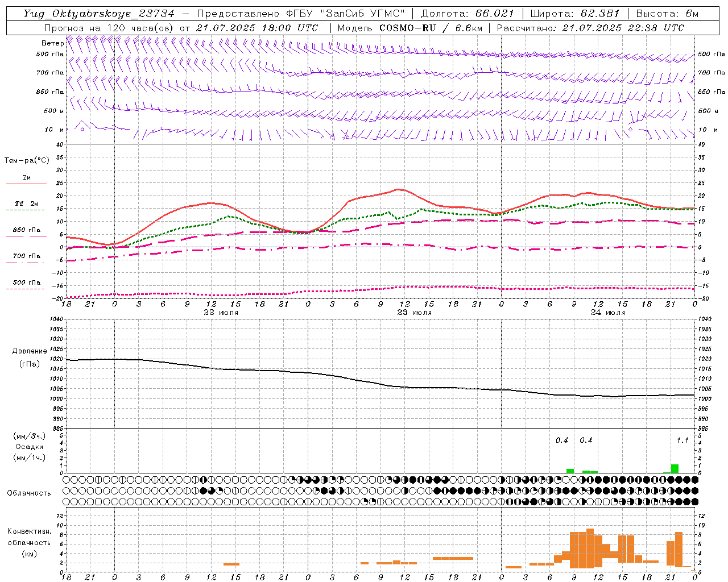Click the (км) unit under convective cloudiness label
Viewport: 728px width, 582px height.
(29, 554)
